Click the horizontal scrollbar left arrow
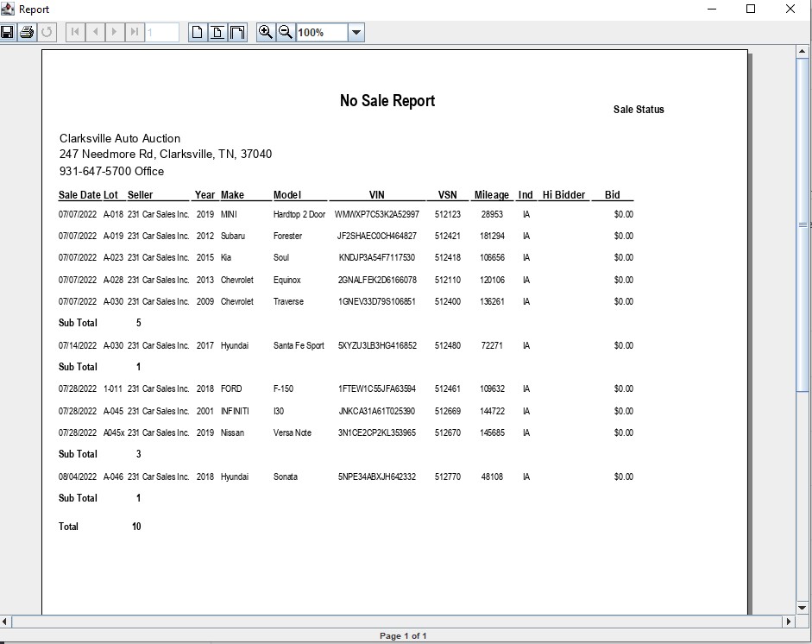The width and height of the screenshot is (812, 644). (6, 622)
